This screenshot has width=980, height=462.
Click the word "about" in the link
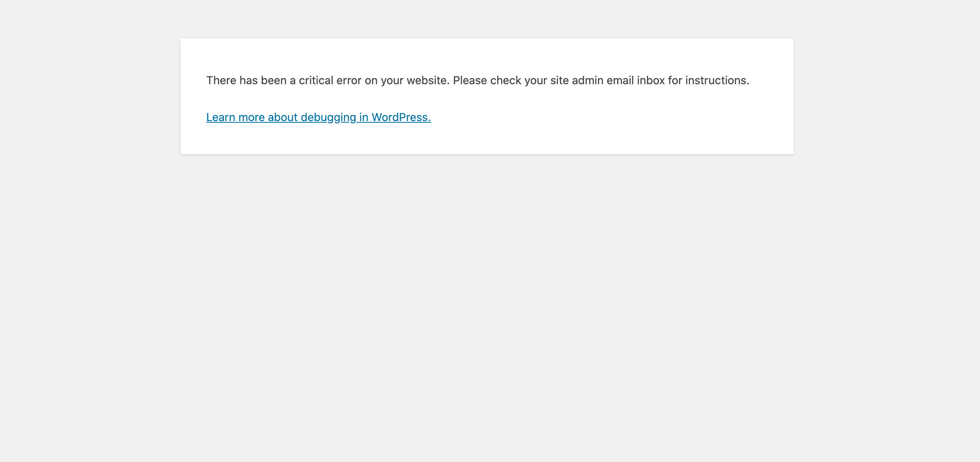click(283, 117)
